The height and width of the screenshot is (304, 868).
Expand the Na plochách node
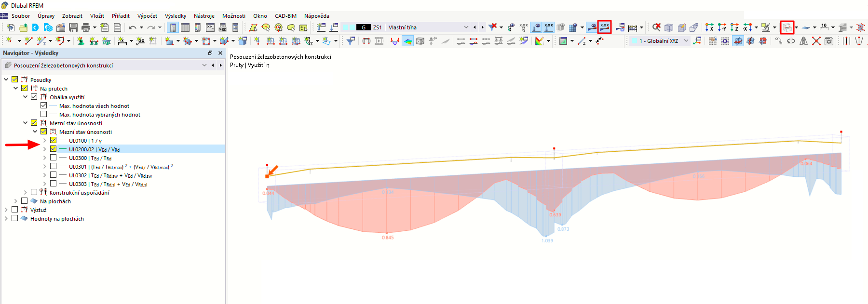click(x=15, y=201)
